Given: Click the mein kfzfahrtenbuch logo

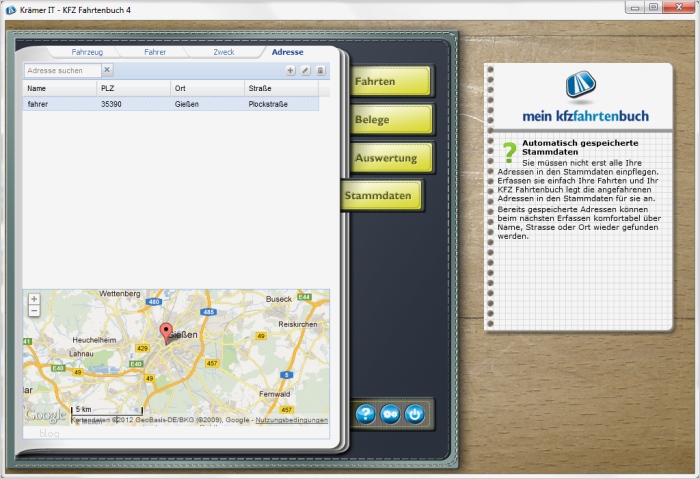Looking at the screenshot, I should coord(585,98).
